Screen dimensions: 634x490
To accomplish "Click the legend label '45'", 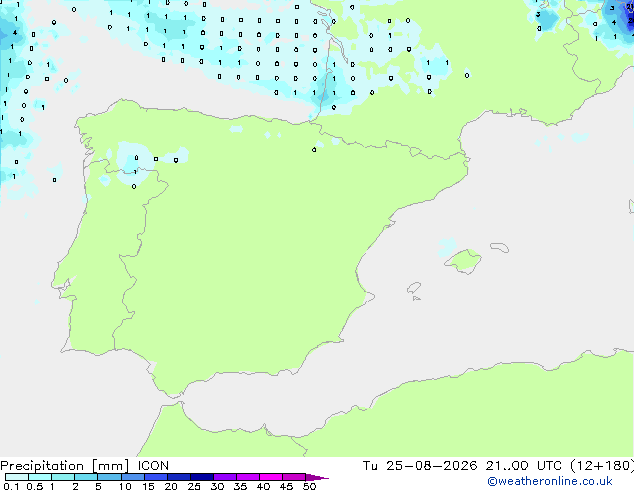I will tap(286, 486).
